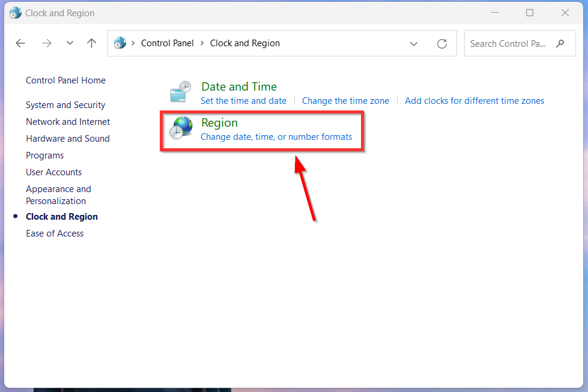Select Clock and Region in sidebar
This screenshot has width=588, height=392.
tap(62, 217)
